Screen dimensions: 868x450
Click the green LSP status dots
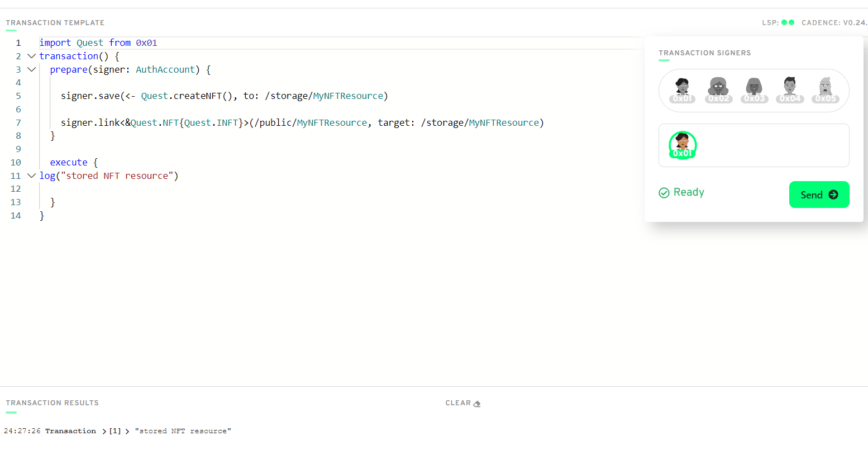pyautogui.click(x=788, y=22)
